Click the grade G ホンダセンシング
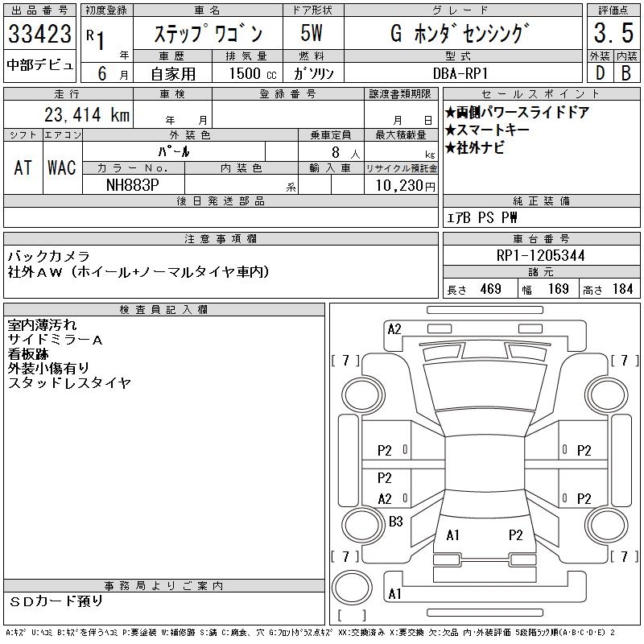Screen dimensions: 644x644 pyautogui.click(x=460, y=33)
